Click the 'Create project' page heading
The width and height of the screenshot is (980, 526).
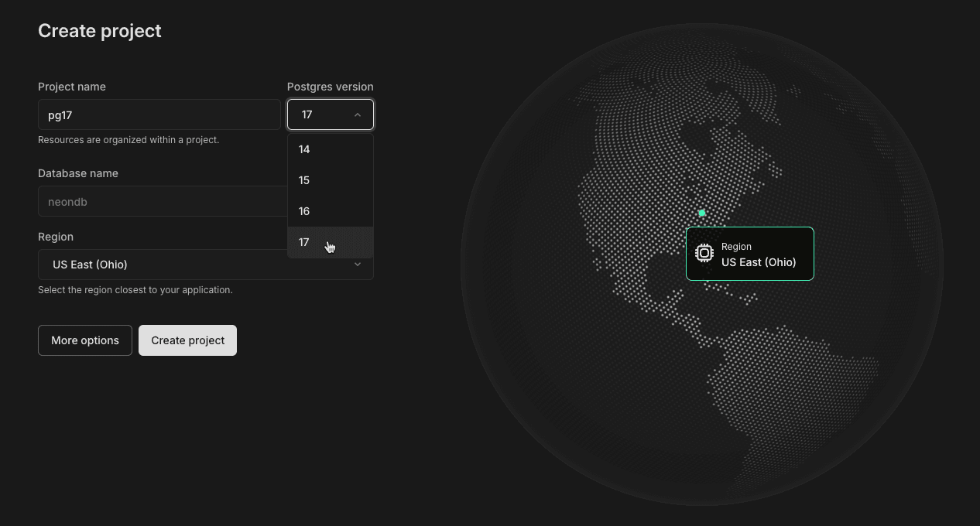click(100, 31)
